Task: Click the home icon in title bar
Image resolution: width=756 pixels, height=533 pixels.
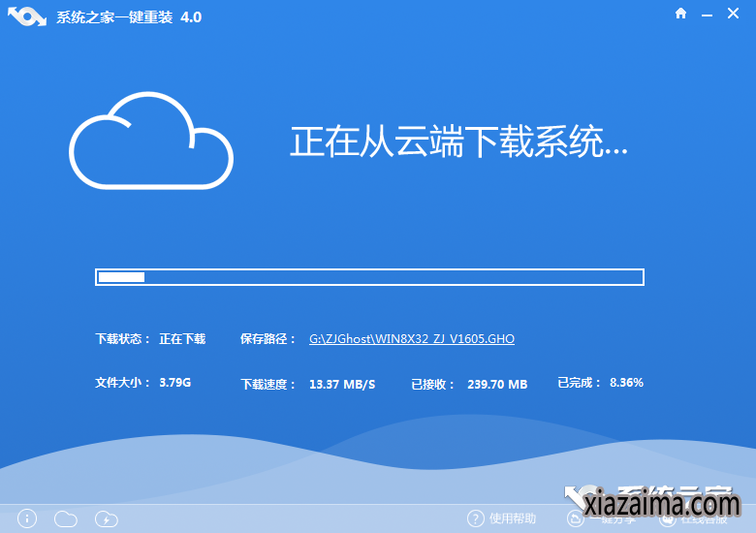Action: tap(680, 14)
